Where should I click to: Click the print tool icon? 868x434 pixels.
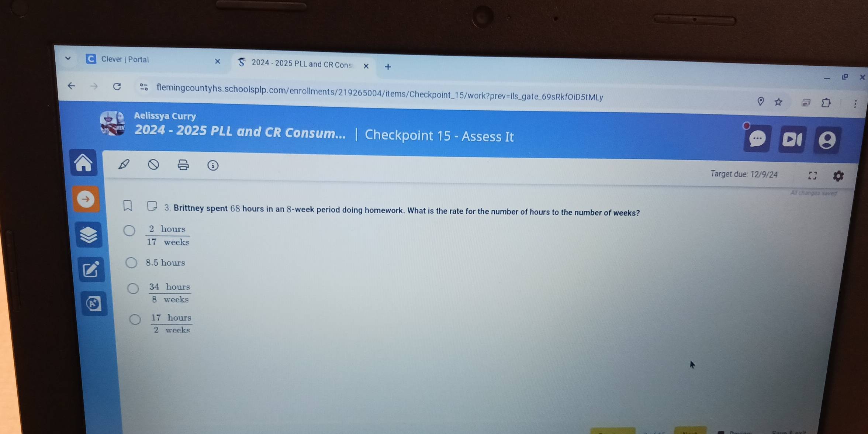(x=184, y=165)
